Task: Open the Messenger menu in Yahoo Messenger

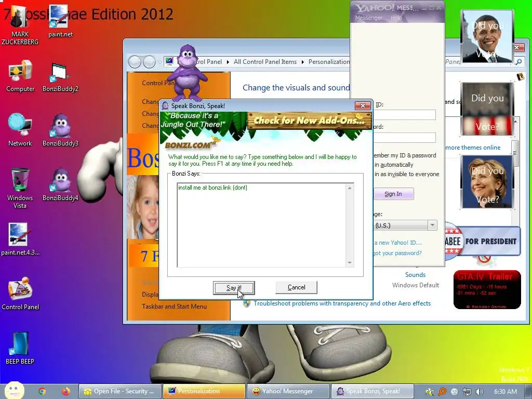Action: tap(368, 18)
